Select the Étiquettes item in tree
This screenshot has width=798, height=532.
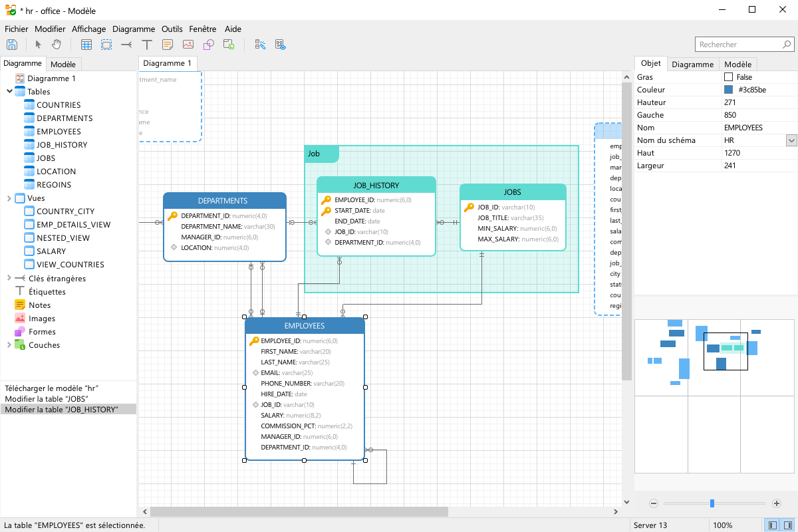(x=47, y=291)
